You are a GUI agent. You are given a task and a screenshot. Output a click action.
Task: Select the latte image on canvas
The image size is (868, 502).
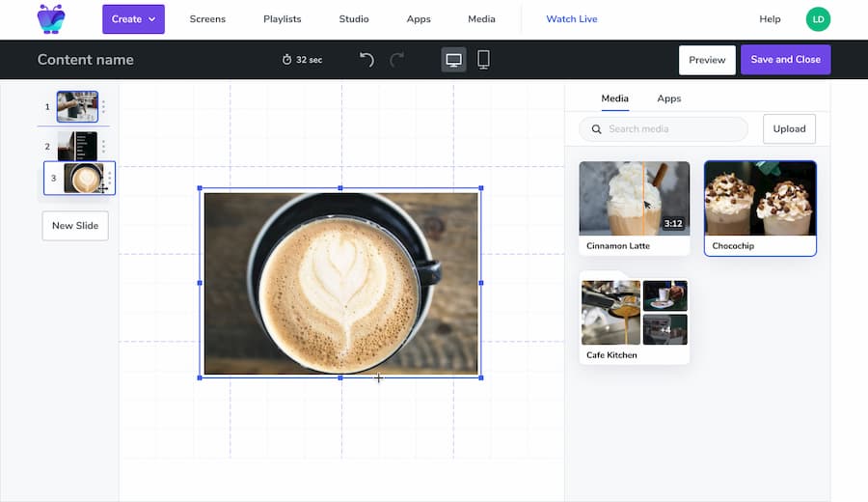pos(341,283)
